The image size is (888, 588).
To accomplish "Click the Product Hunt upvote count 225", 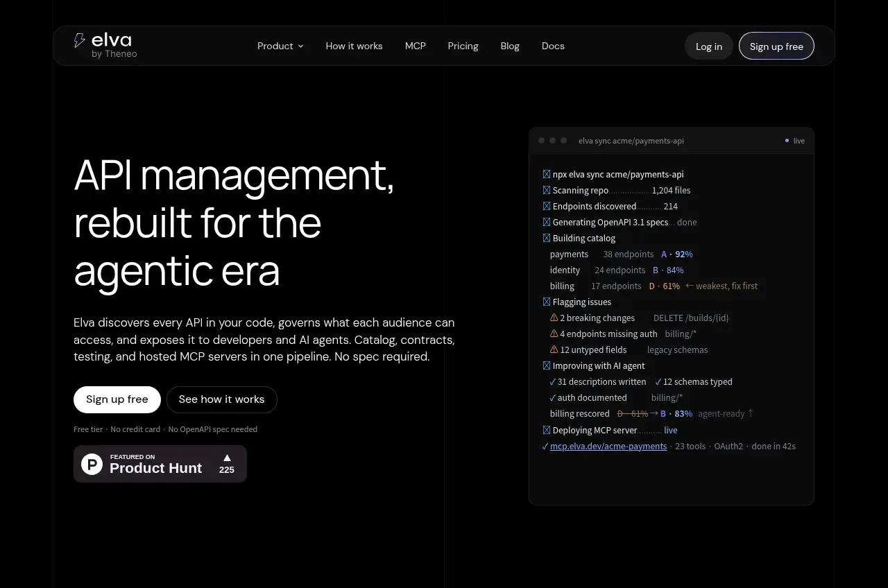I will [x=227, y=470].
